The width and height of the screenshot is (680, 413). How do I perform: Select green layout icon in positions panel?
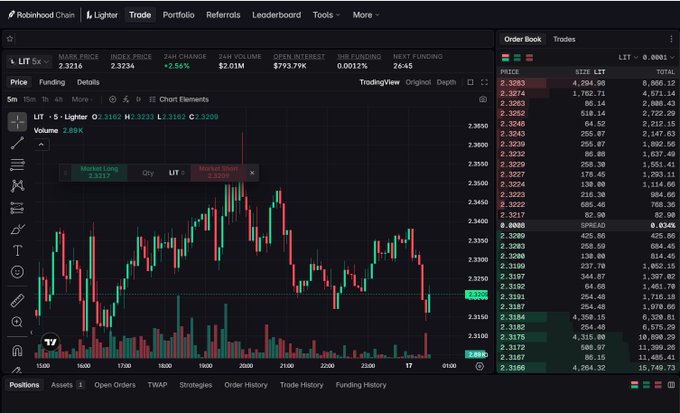[x=647, y=385]
